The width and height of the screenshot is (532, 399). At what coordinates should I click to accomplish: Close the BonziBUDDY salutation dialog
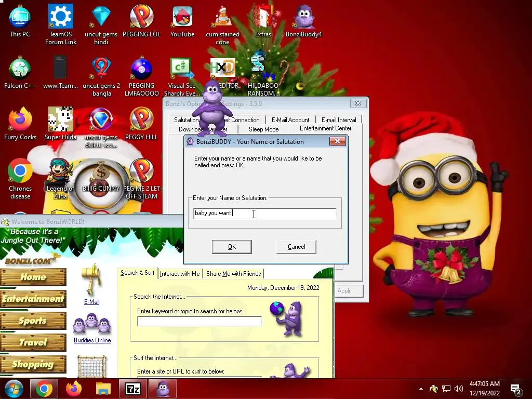[x=338, y=141]
